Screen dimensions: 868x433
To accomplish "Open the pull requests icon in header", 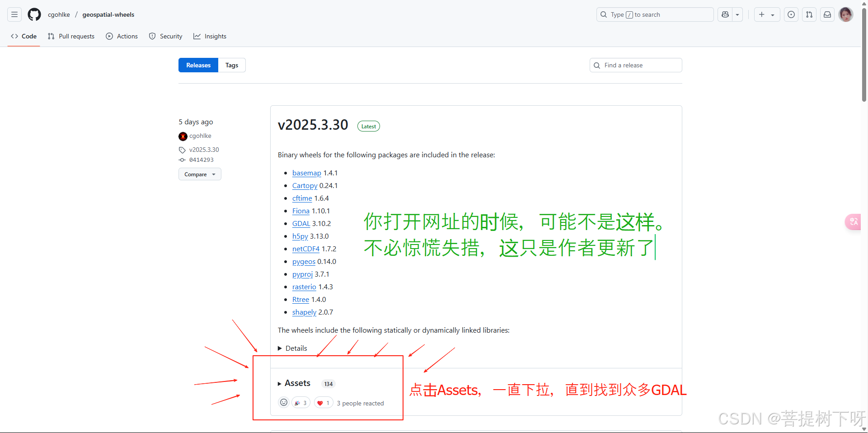I will pos(809,14).
